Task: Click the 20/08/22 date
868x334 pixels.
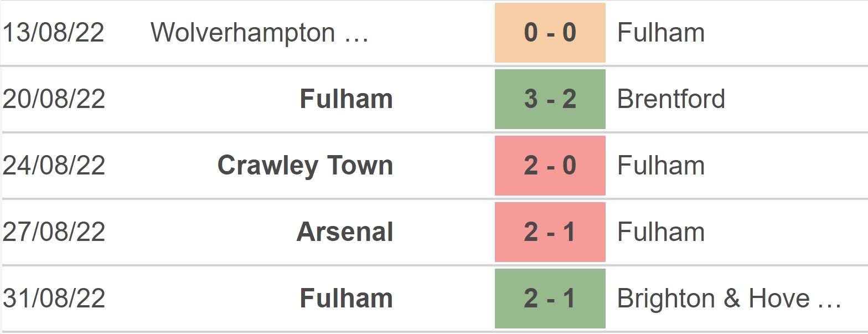Action: (x=54, y=99)
